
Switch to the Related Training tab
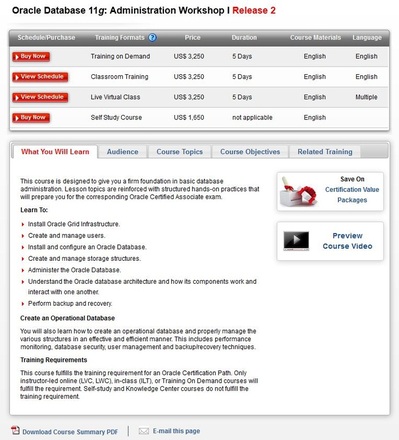pyautogui.click(x=325, y=152)
